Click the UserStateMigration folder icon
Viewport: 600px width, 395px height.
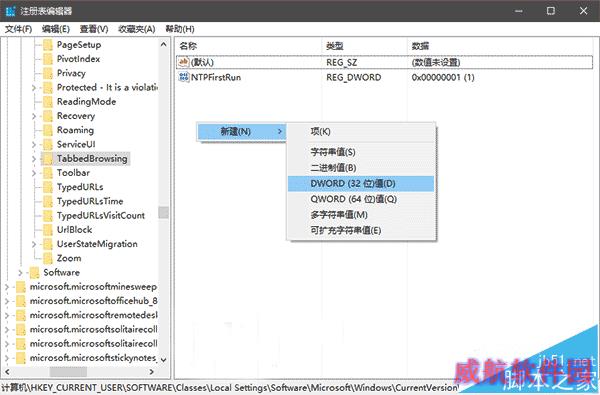(47, 244)
